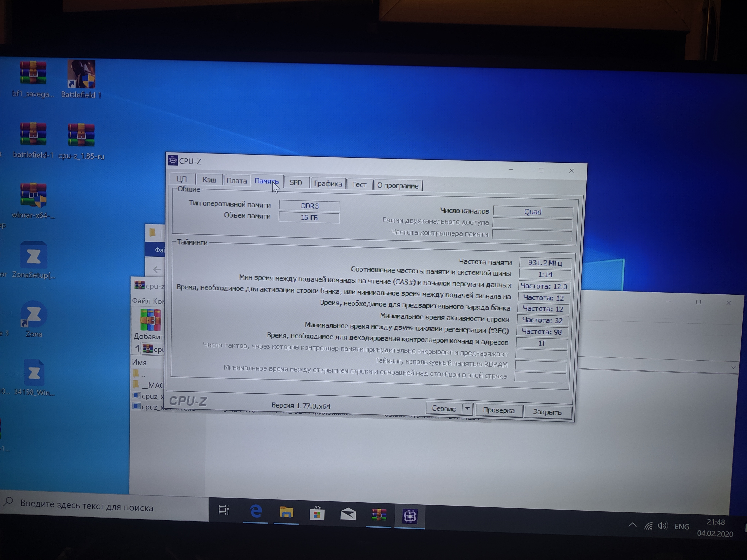The height and width of the screenshot is (560, 747).
Task: Open the ZonaSetup installer icon
Action: (33, 256)
